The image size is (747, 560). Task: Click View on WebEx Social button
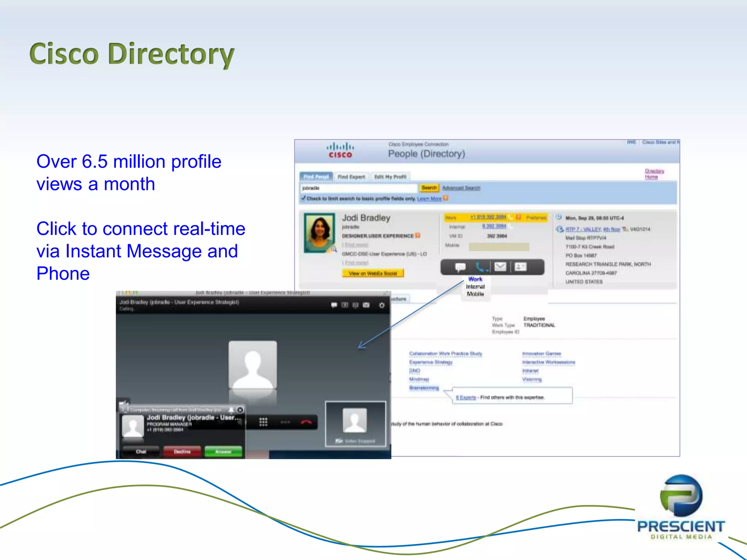pyautogui.click(x=373, y=273)
